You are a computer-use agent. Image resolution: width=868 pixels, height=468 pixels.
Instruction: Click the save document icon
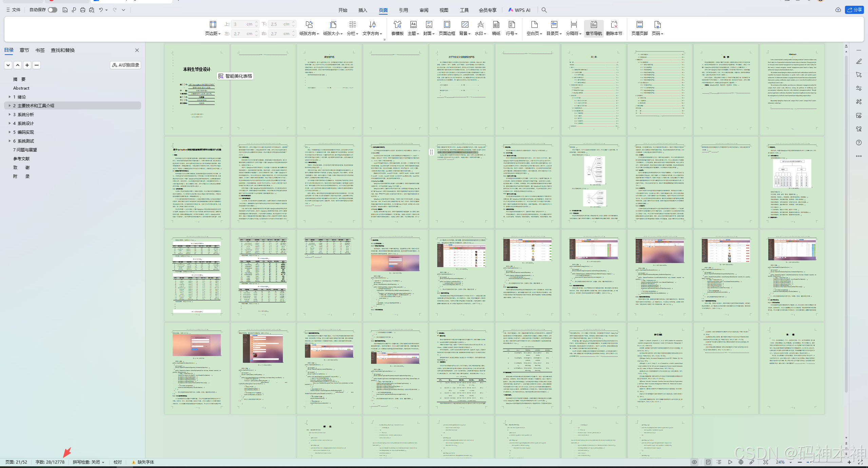click(x=65, y=10)
